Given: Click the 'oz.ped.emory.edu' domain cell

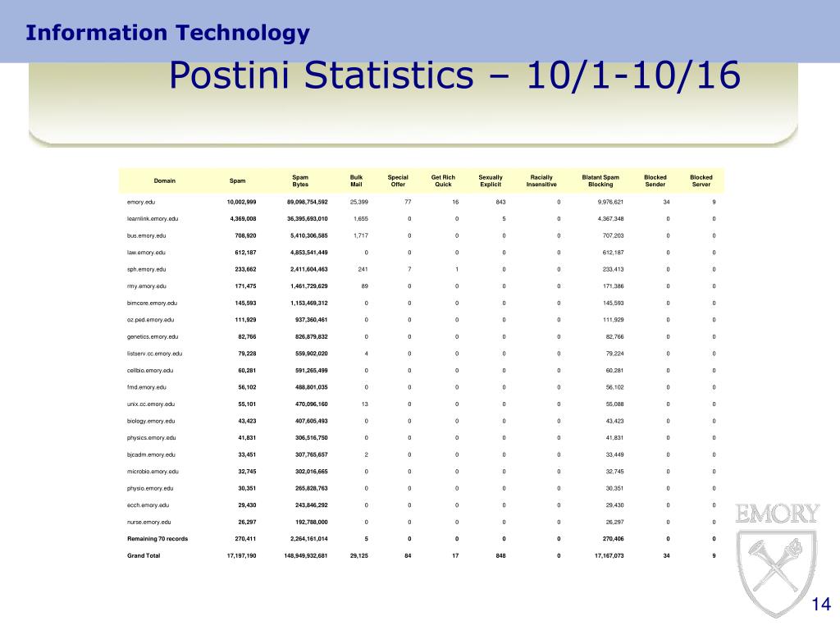Looking at the screenshot, I should [x=151, y=320].
